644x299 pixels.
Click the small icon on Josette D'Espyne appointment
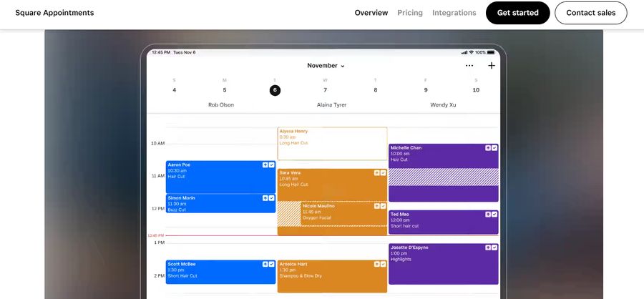pyautogui.click(x=488, y=247)
